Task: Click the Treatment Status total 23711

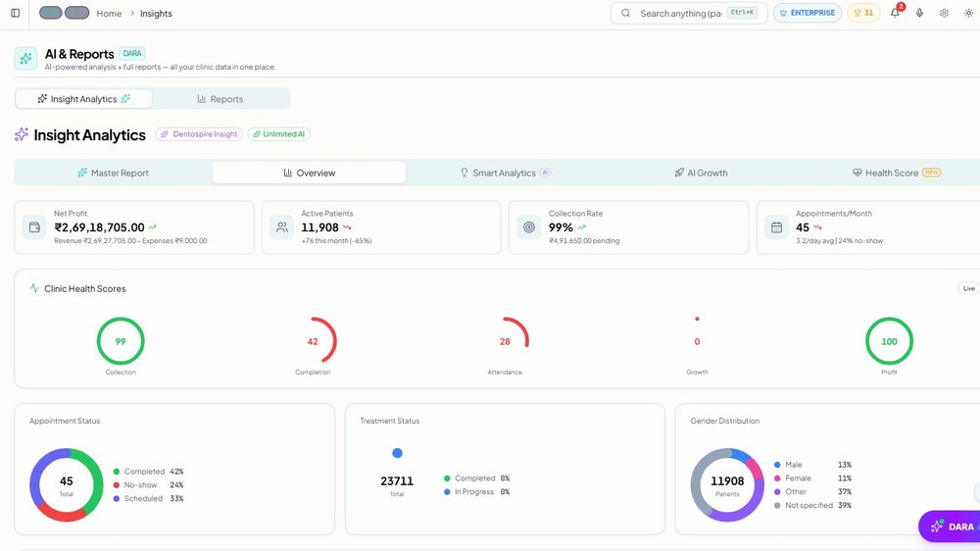Action: coord(397,481)
